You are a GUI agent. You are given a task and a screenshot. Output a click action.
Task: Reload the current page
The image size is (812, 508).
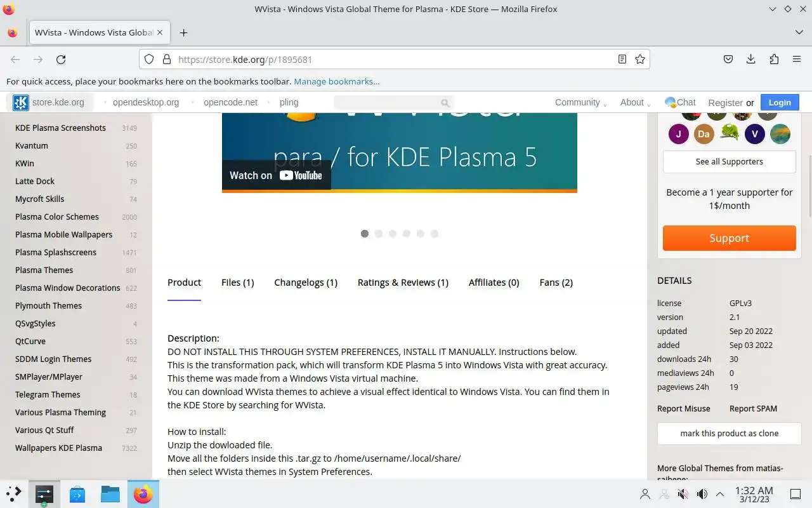(x=61, y=59)
